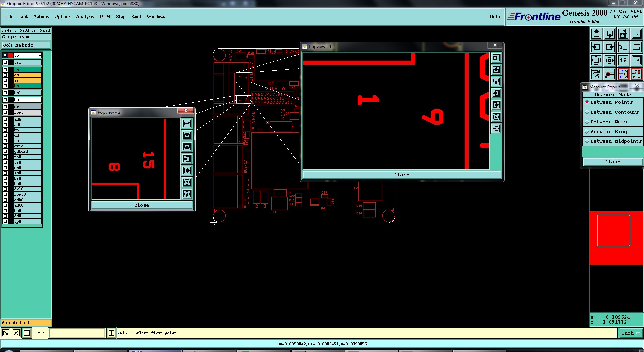The height and width of the screenshot is (352, 644).
Task: Toggle visibility checkbox of layer cs
Action: tap(5, 75)
